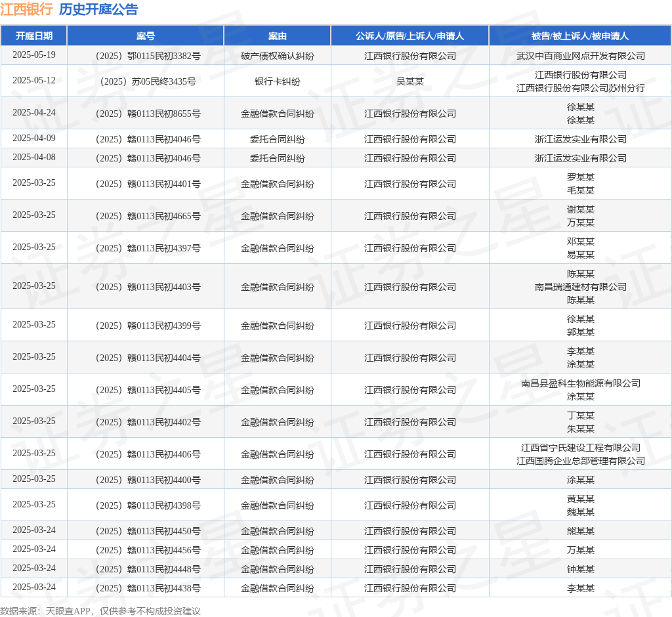This screenshot has height=617, width=672.
Task: Click plaintiff 吴某某 cell
Action: point(409,81)
